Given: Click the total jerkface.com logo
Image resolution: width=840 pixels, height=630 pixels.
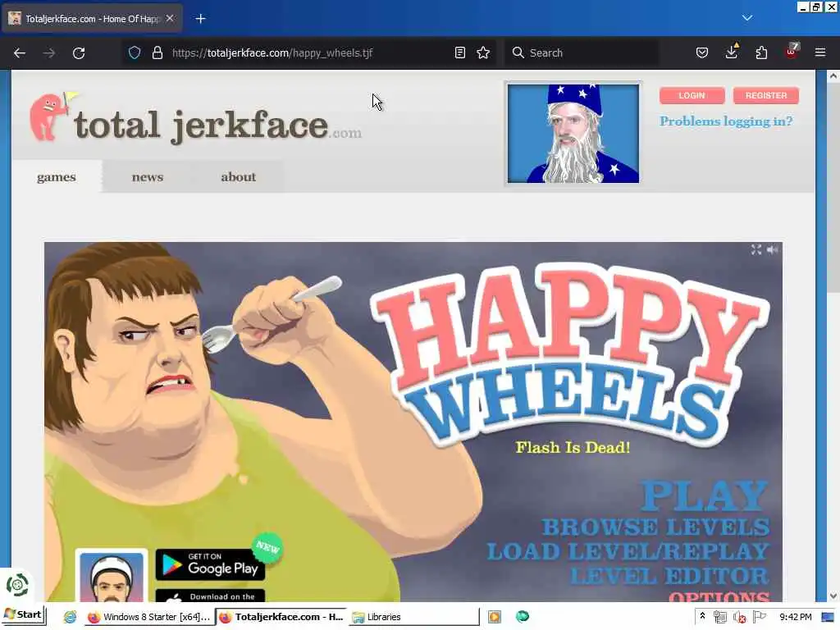Looking at the screenshot, I should point(217,126).
